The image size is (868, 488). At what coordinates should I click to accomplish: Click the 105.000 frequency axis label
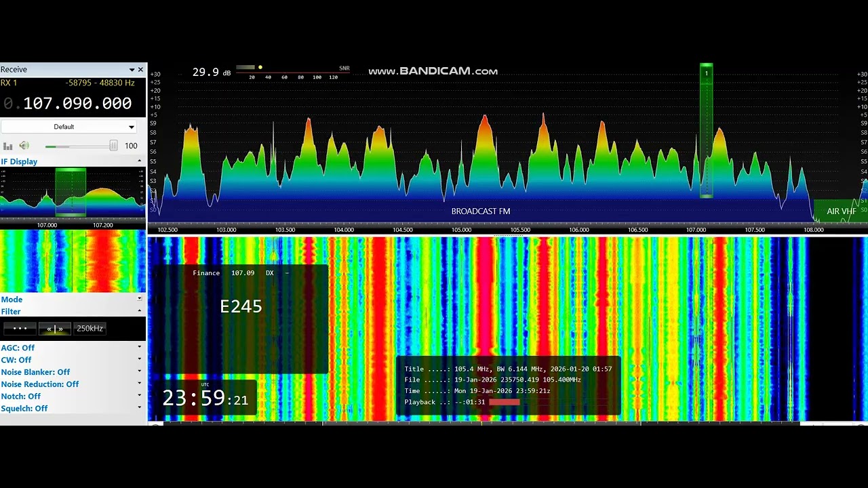[x=461, y=230]
